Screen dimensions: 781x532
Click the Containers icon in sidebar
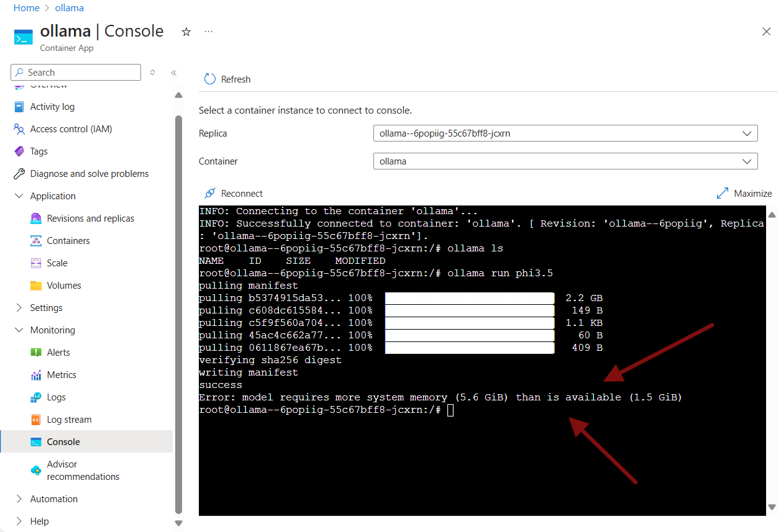pyautogui.click(x=36, y=241)
